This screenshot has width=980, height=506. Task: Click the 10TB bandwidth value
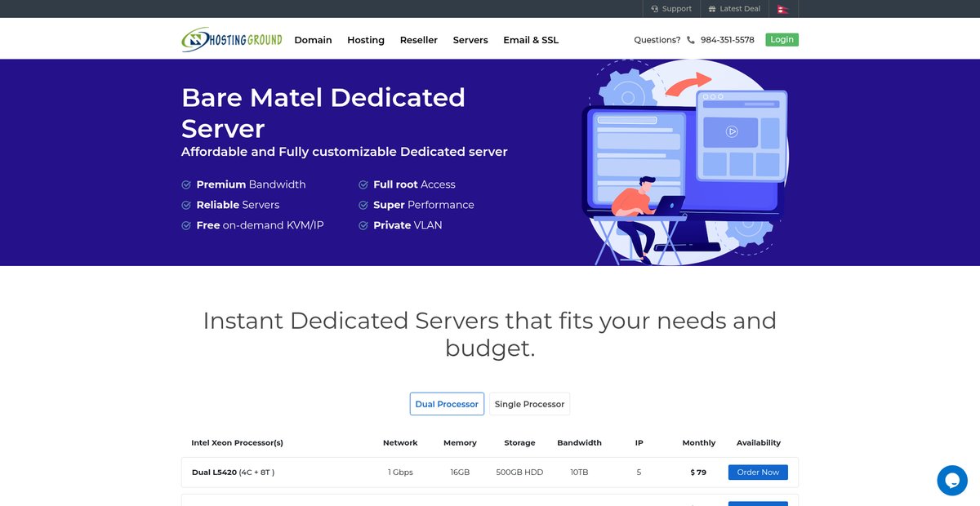(579, 473)
